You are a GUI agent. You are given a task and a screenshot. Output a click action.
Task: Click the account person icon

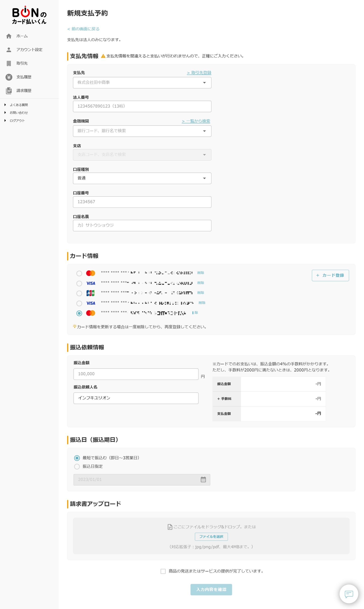point(9,50)
